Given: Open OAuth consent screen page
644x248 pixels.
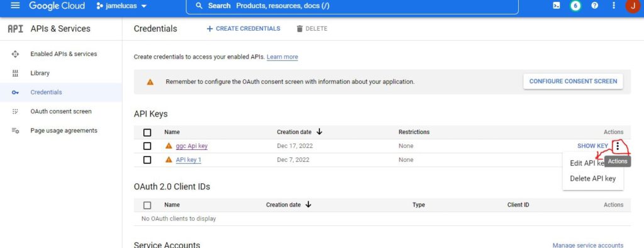Looking at the screenshot, I should (61, 111).
